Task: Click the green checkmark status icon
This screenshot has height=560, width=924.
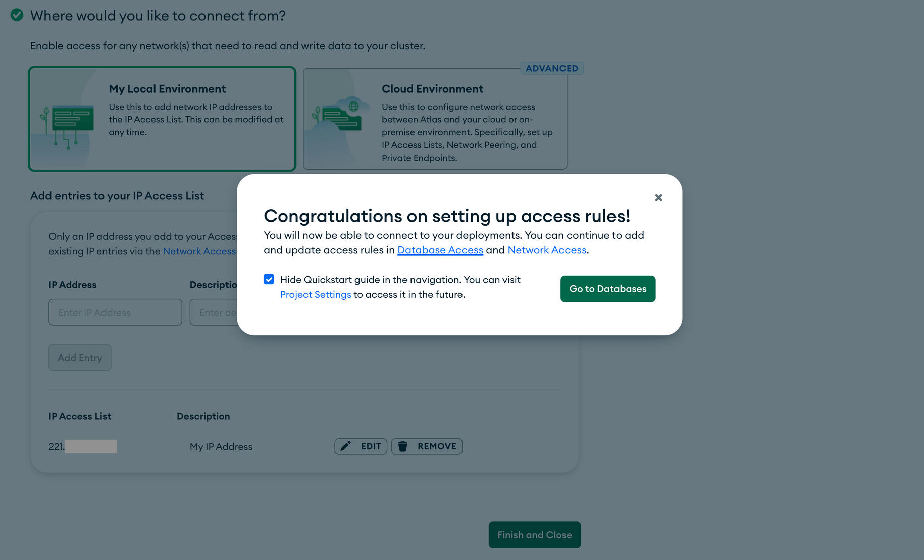Action: click(x=17, y=15)
